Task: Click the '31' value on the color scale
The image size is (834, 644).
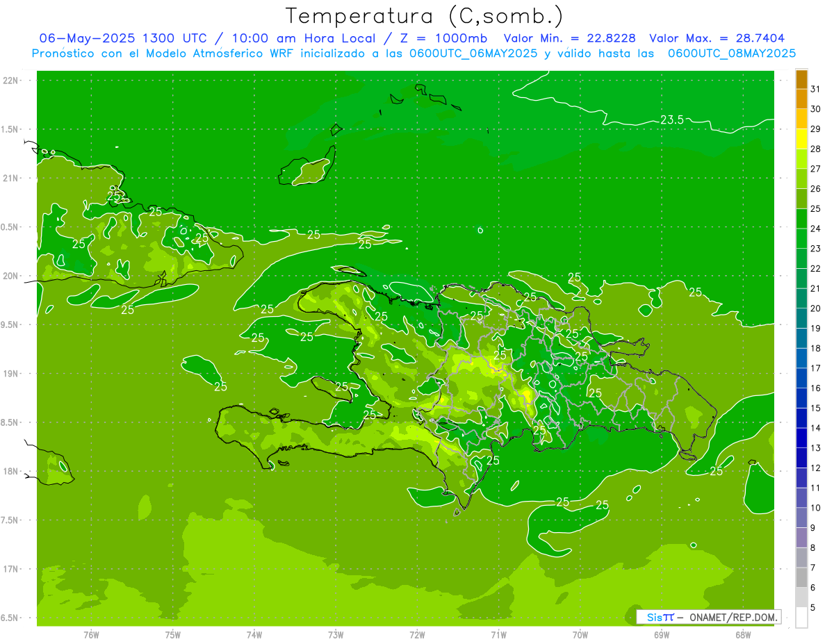Action: click(815, 89)
